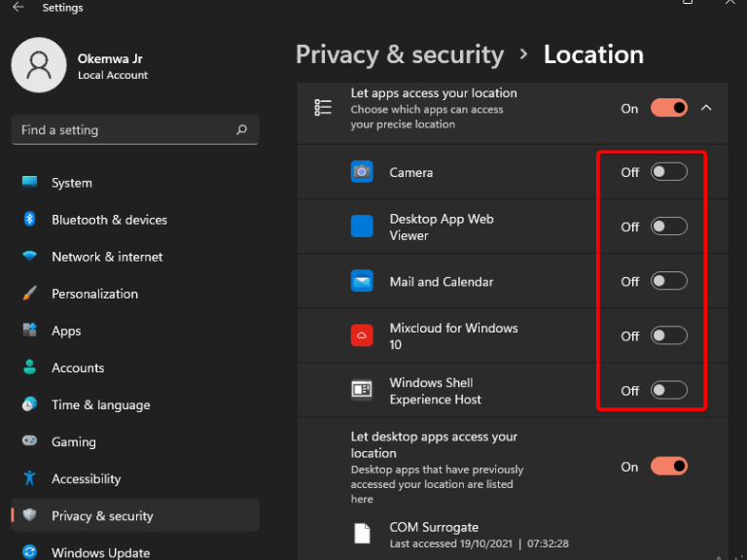Select Personalization in the sidebar
747x560 pixels.
tap(135, 294)
